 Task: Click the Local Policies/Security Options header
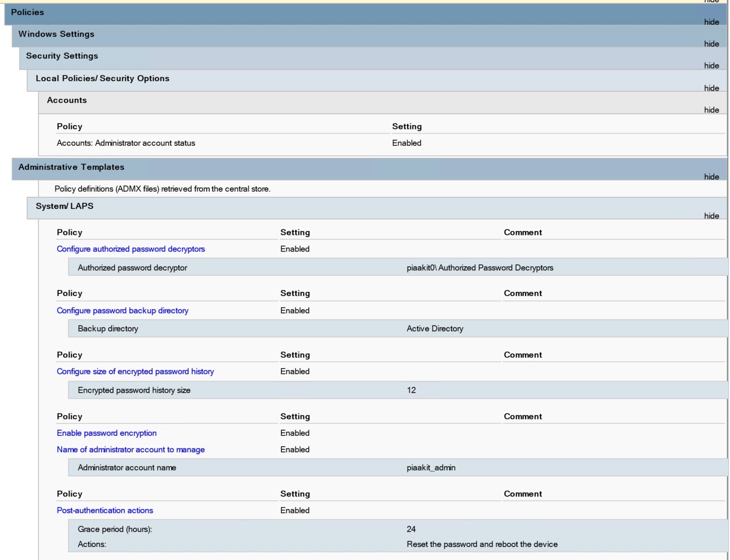click(377, 80)
